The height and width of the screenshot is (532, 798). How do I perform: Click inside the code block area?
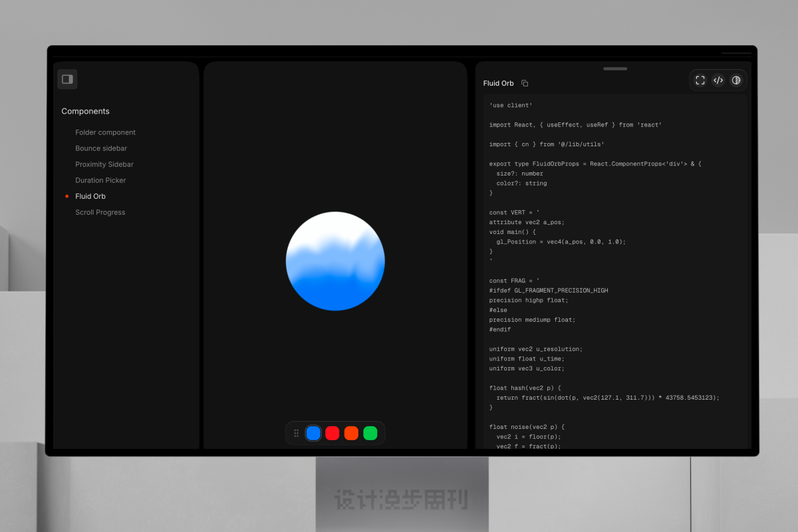pos(615,273)
